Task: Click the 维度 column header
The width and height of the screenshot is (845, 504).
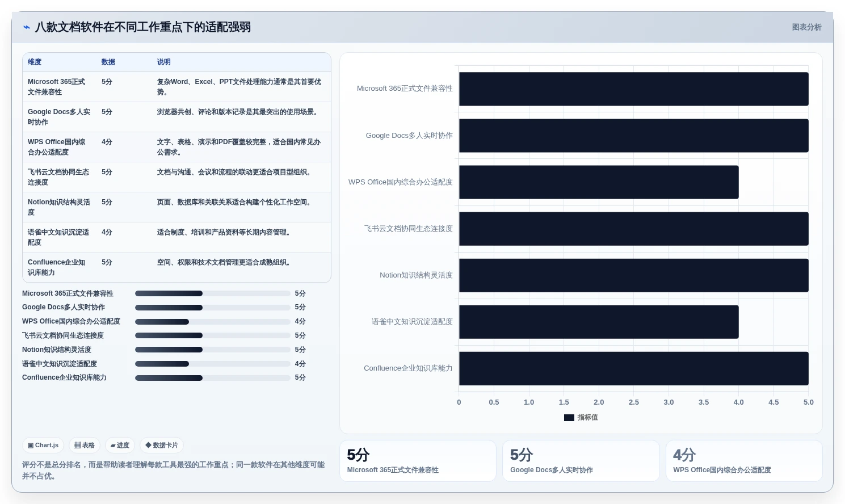Action: [35, 62]
